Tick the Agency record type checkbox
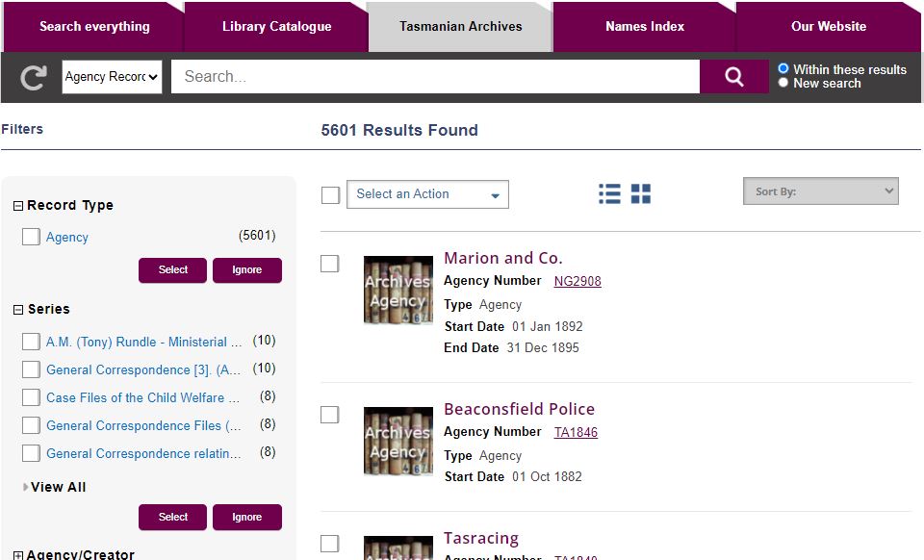 (31, 237)
